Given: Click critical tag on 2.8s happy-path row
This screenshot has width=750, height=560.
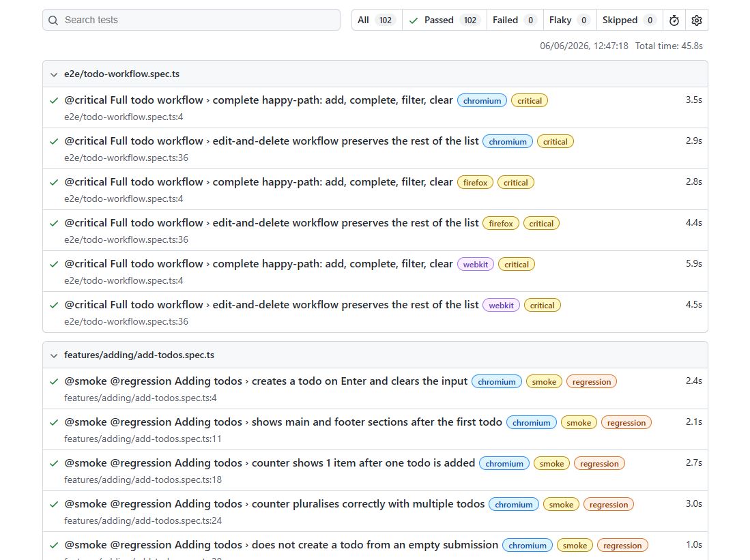Looking at the screenshot, I should point(516,183).
